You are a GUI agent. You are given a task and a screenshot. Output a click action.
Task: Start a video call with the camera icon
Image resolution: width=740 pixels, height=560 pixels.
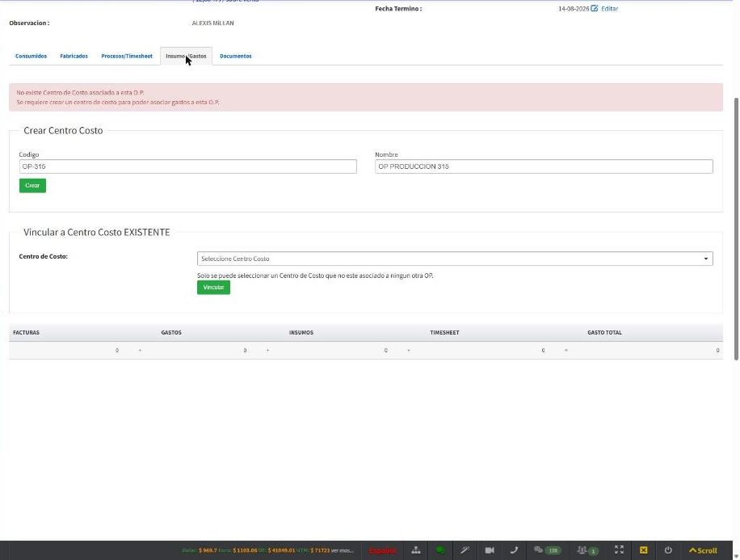click(x=490, y=550)
